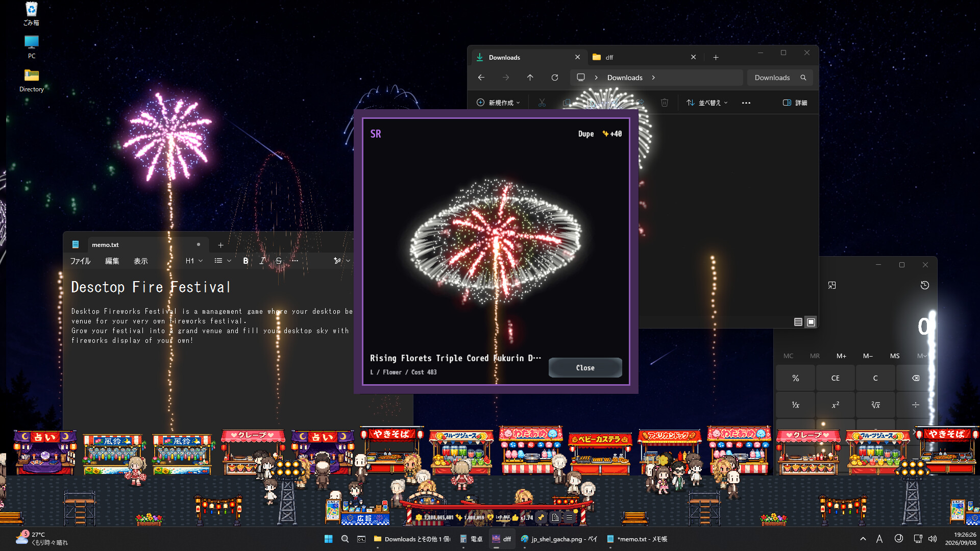Viewport: 980px width, 551px height.
Task: Click the Downloads search box in Explorer
Action: [780, 78]
